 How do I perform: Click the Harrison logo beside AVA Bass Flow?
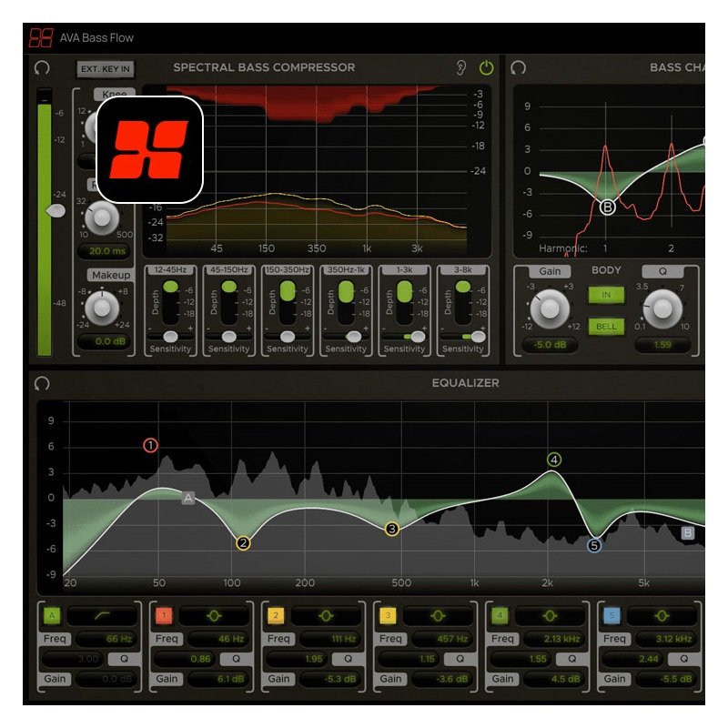(x=41, y=37)
